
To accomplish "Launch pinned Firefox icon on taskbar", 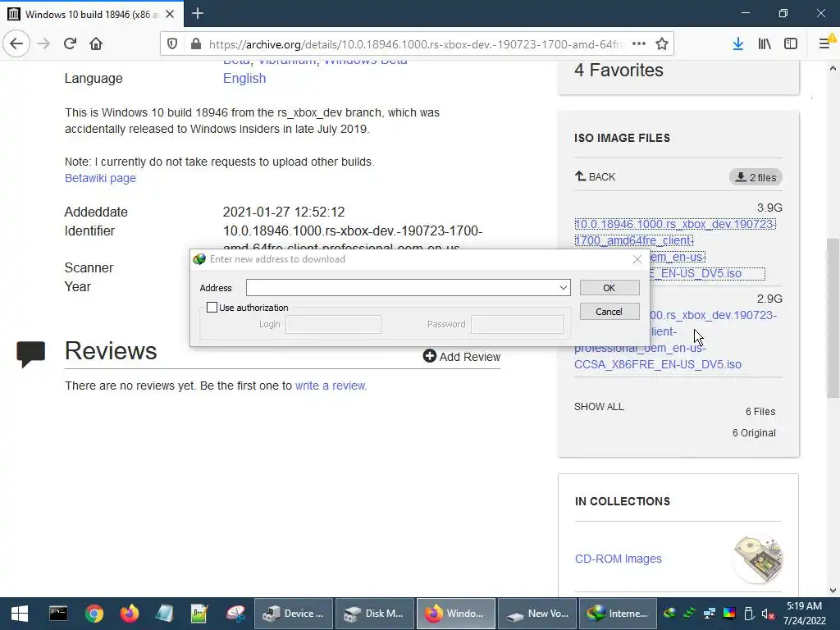I will (x=129, y=614).
